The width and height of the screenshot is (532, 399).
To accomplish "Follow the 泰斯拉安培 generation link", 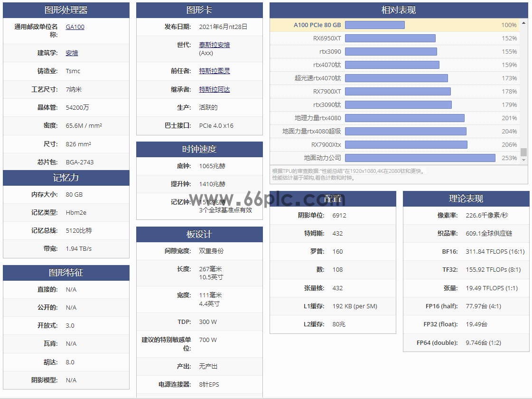I will click(215, 45).
